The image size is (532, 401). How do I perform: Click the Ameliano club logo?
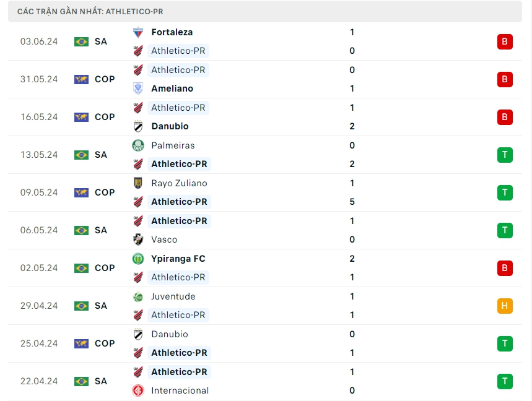[138, 88]
